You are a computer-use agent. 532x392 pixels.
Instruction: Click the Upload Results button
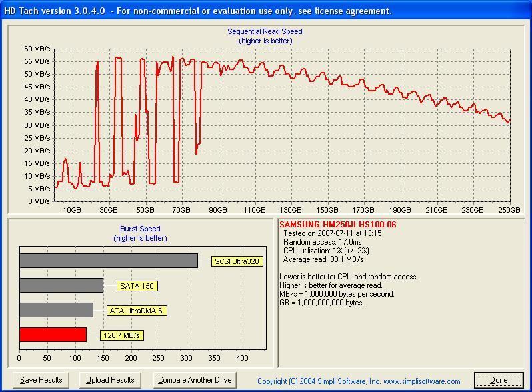click(110, 380)
